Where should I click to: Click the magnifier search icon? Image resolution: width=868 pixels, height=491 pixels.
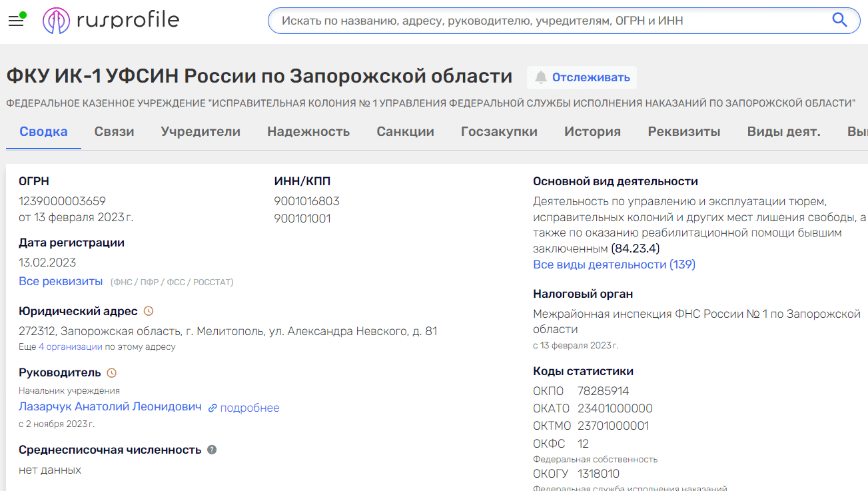tap(839, 20)
